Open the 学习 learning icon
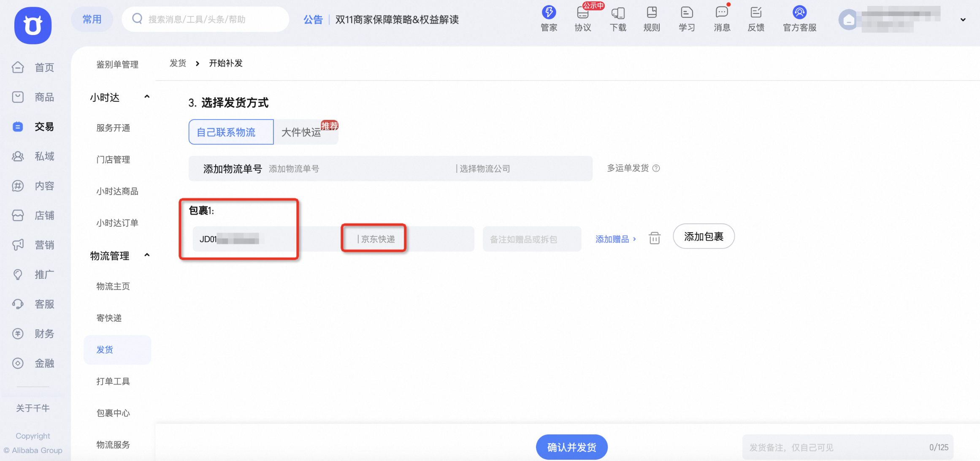 pos(687,19)
